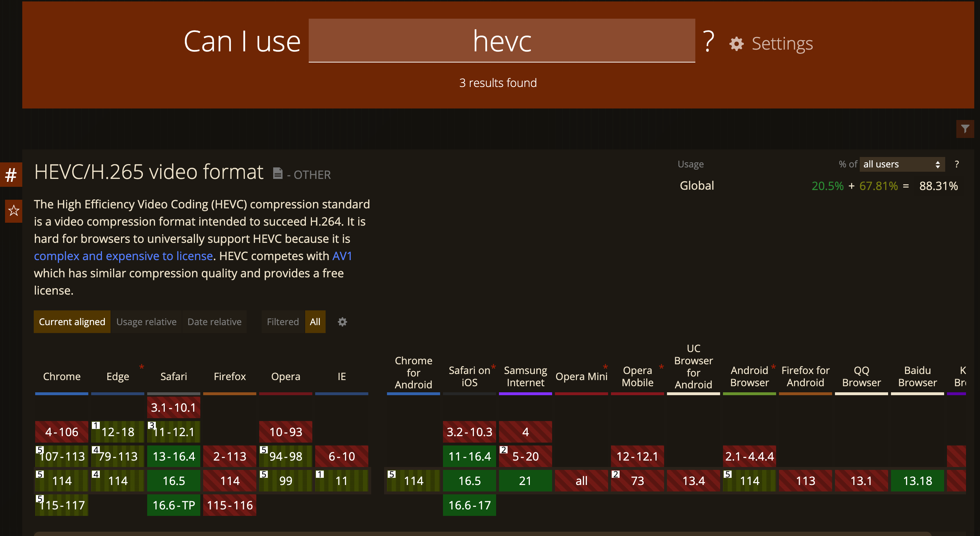Click Chrome 115-117 support cell

point(62,505)
